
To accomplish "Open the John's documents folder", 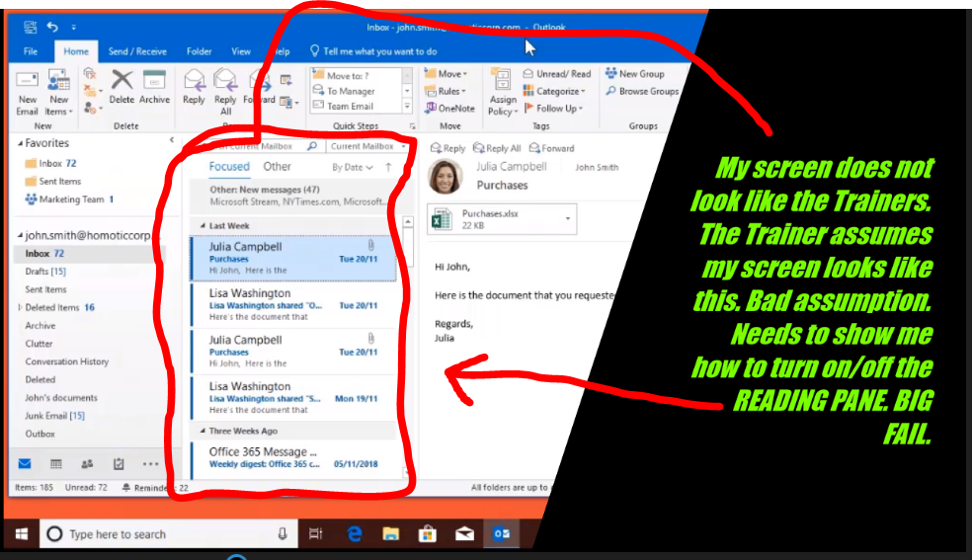I will click(x=61, y=398).
